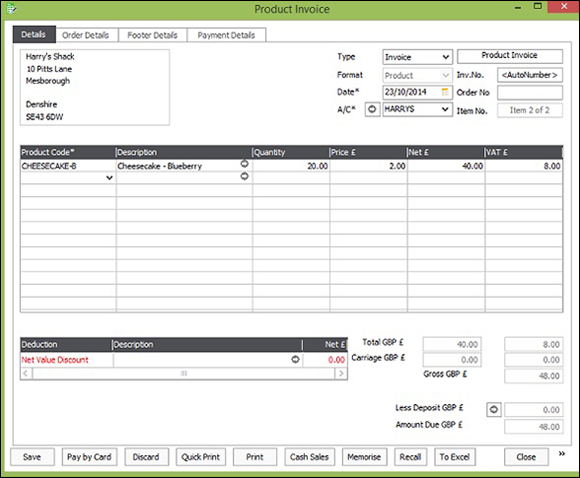
Task: Switch to the Order Details tab
Action: click(x=85, y=35)
